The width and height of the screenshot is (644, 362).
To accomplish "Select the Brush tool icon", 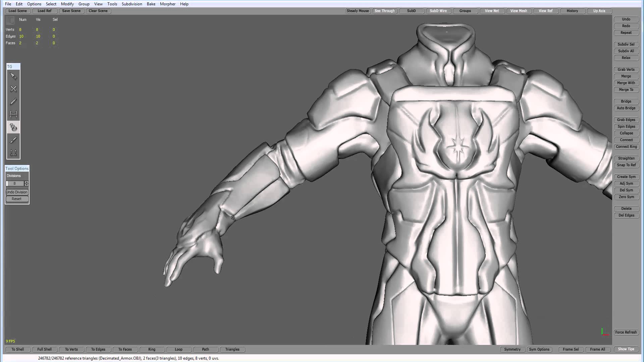I will [13, 140].
